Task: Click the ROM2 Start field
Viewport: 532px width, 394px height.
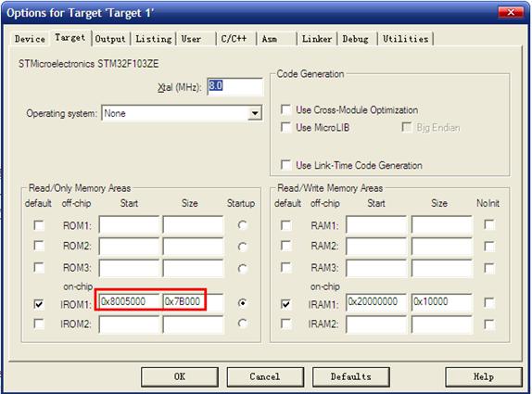Action: pyautogui.click(x=129, y=246)
